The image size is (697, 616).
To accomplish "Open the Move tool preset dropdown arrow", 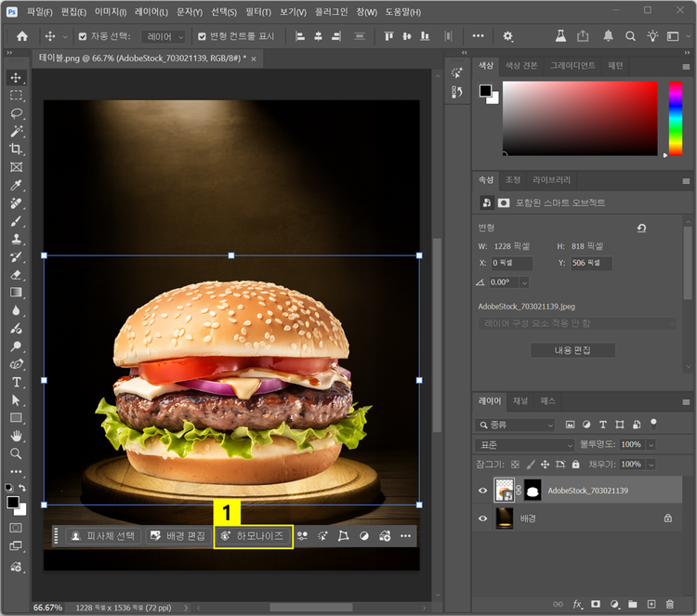I will pos(65,36).
